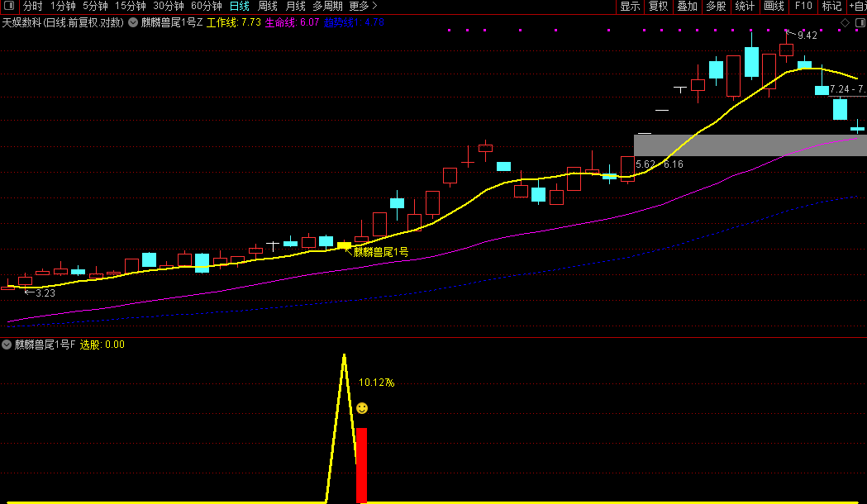This screenshot has width=867, height=504.
Task: Click the stock title 天娱数科(日线.前复权.对数)
Action: (x=63, y=22)
